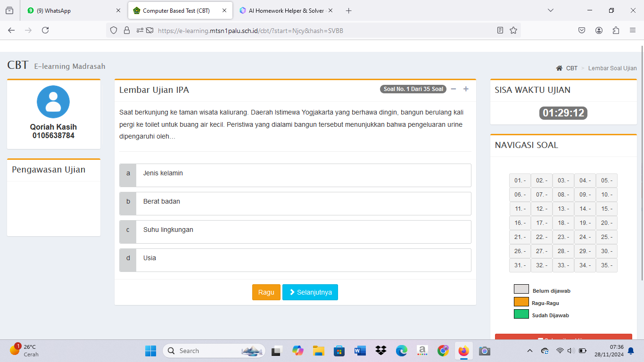Image resolution: width=644 pixels, height=362 pixels.
Task: Click the Firefox View icon
Action: coord(9,10)
